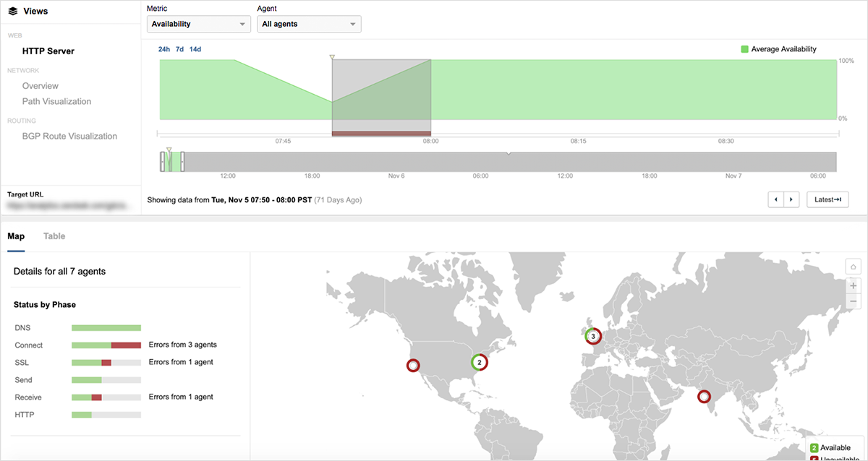Viewport: 868px width, 461px height.
Task: Open the Path Visualization view
Action: (56, 102)
